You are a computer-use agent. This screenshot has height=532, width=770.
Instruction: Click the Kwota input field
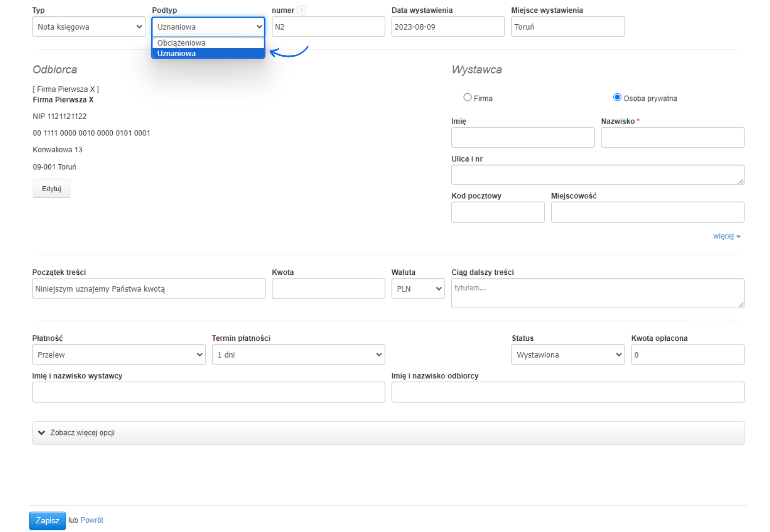[328, 289]
